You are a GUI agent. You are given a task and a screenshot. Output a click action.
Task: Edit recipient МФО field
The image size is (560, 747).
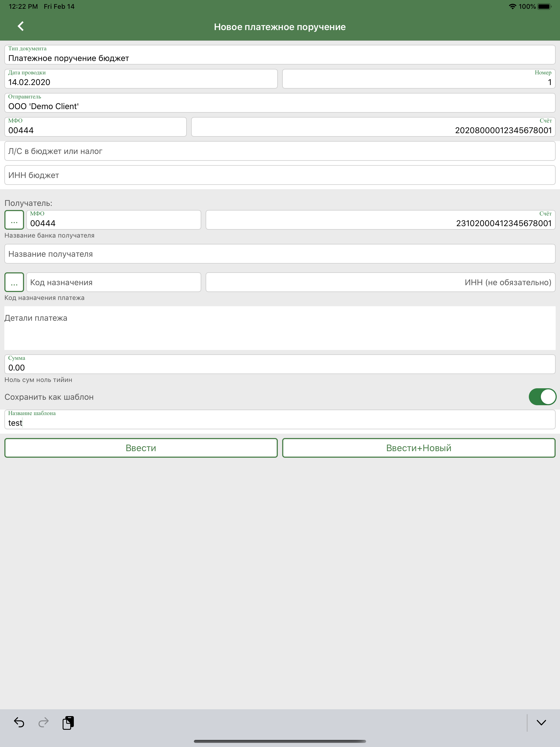click(113, 220)
